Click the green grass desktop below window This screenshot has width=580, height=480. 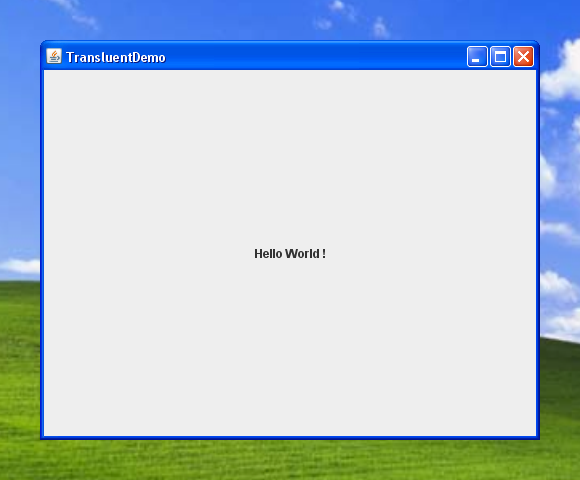pyautogui.click(x=290, y=460)
